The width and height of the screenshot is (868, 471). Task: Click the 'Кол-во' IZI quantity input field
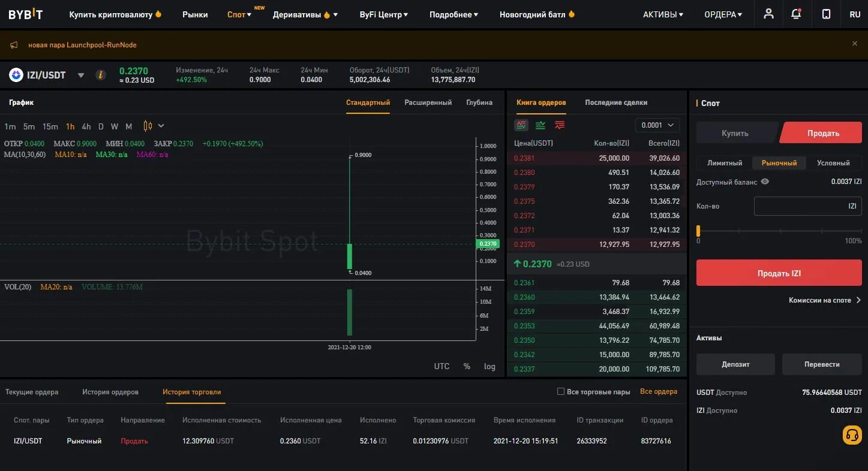tap(807, 206)
